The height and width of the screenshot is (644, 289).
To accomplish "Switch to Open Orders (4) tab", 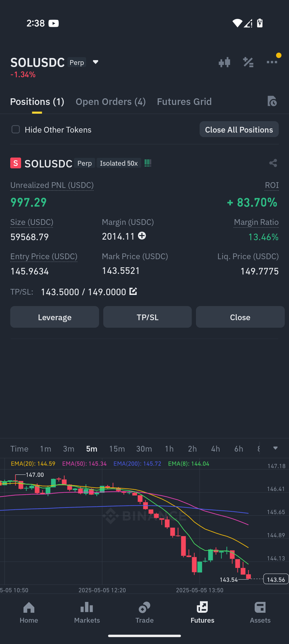I will tap(110, 102).
